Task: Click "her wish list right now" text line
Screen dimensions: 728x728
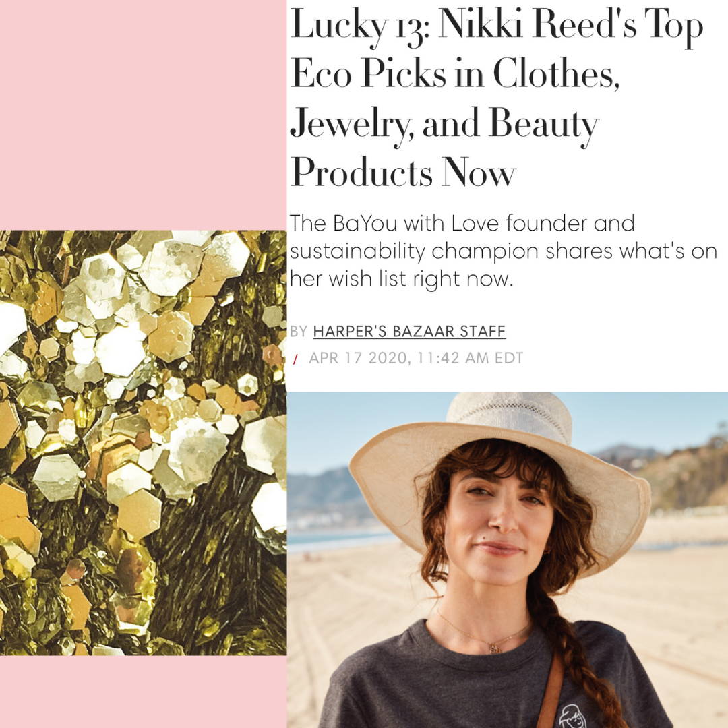Action: pyautogui.click(x=401, y=280)
